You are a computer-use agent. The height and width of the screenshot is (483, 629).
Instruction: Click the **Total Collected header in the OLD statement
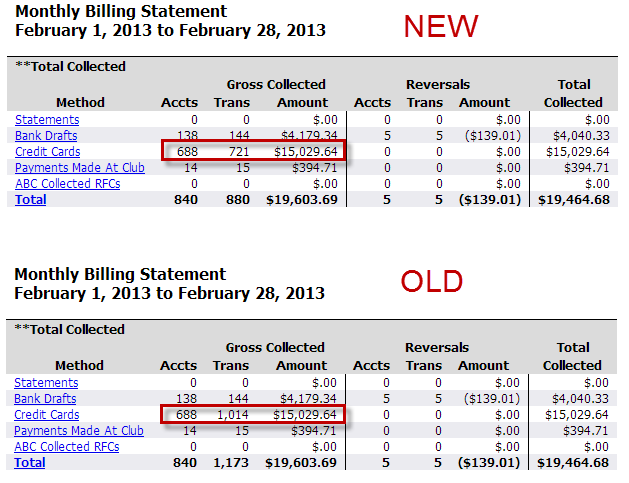pos(70,330)
